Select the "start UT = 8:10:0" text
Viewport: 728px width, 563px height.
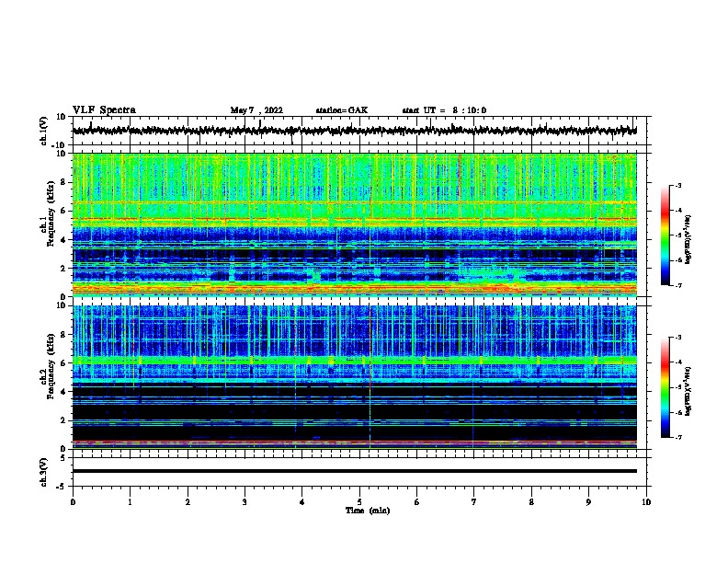[x=444, y=110]
